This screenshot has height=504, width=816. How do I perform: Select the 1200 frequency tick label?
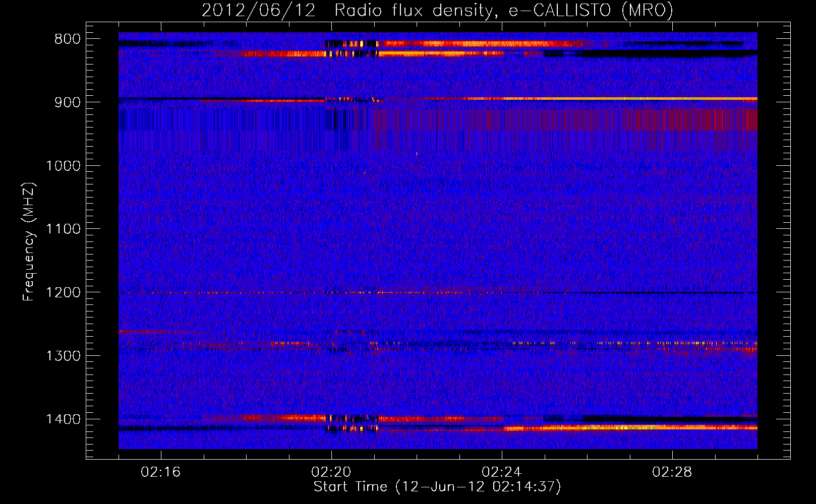(x=63, y=292)
